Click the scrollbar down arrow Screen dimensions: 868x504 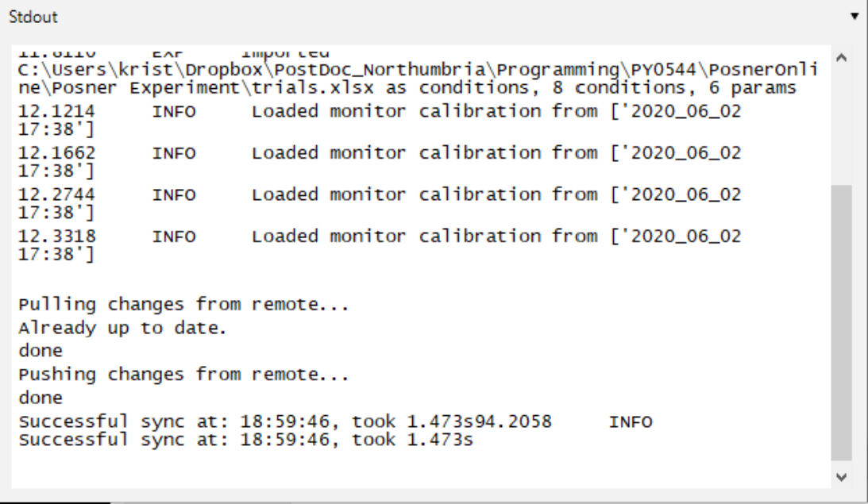tap(842, 476)
